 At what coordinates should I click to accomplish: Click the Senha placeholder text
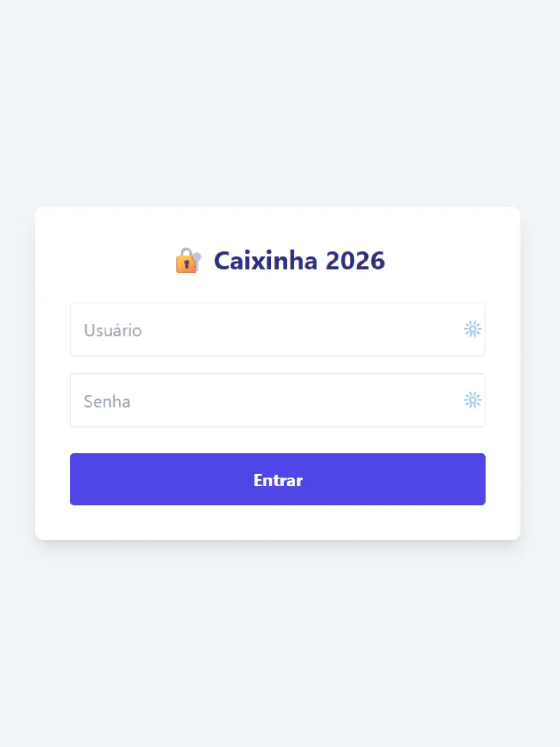pos(107,401)
